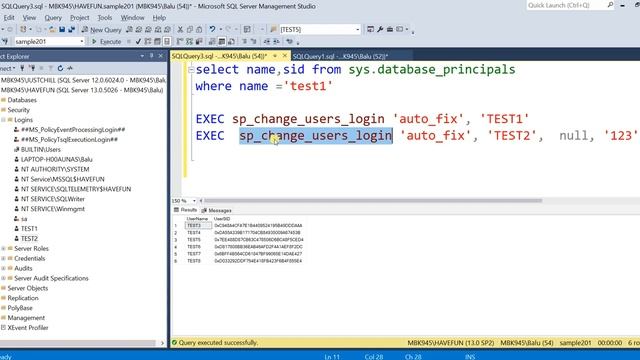
Task: Click the Uncomment selected lines icon
Action: [253, 41]
